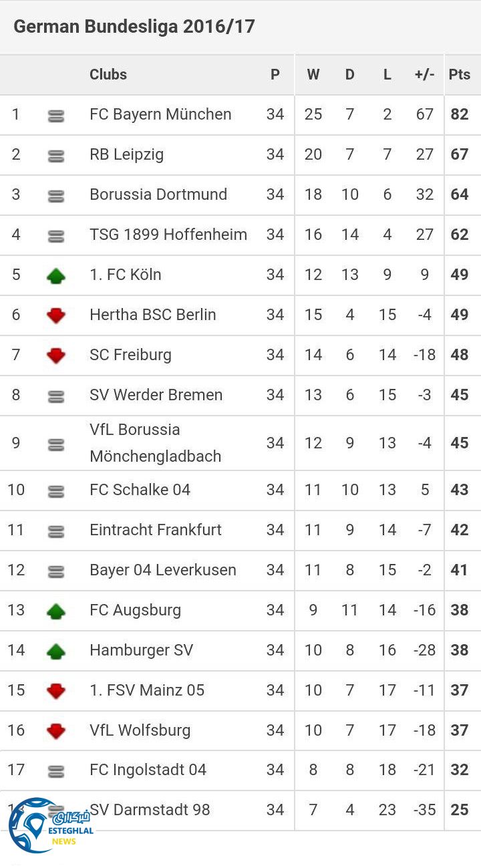Click unchanged position icon beside FC Bayern München
The image size is (481, 868).
(56, 116)
